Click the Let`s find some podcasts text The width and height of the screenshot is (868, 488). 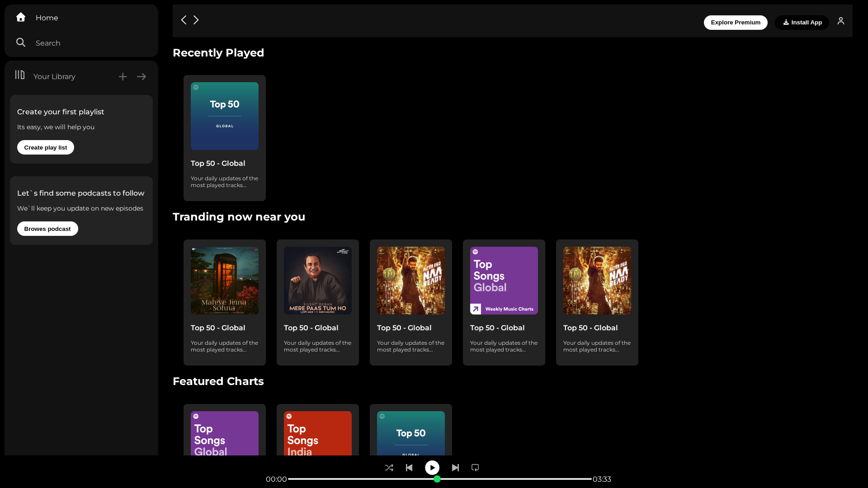coord(81,193)
